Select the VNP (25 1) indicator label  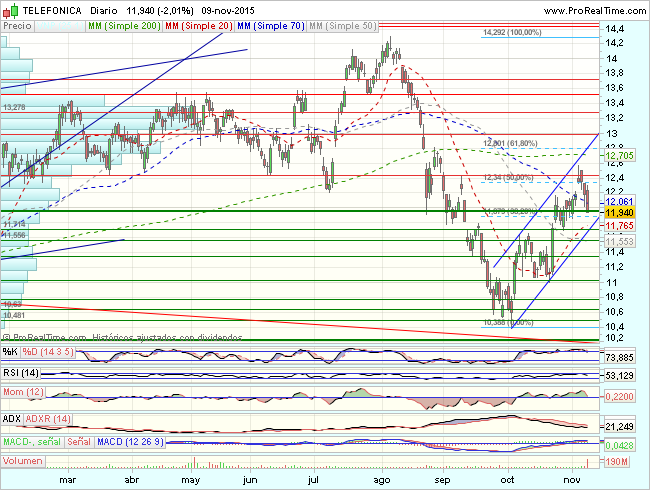tap(60, 26)
